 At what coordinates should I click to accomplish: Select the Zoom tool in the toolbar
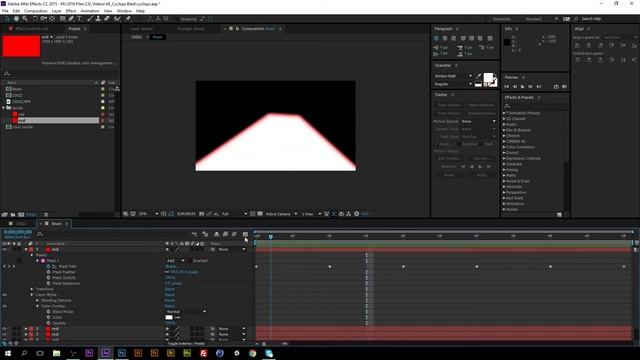tap(25, 19)
